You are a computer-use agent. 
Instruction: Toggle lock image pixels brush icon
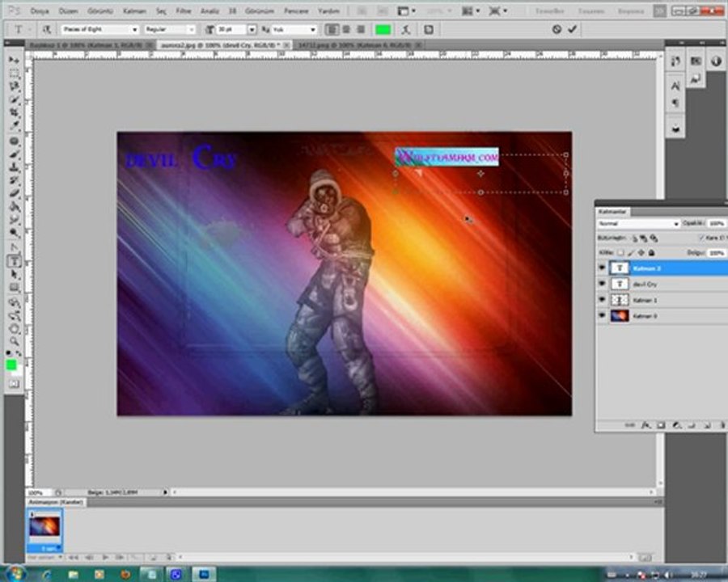(630, 252)
